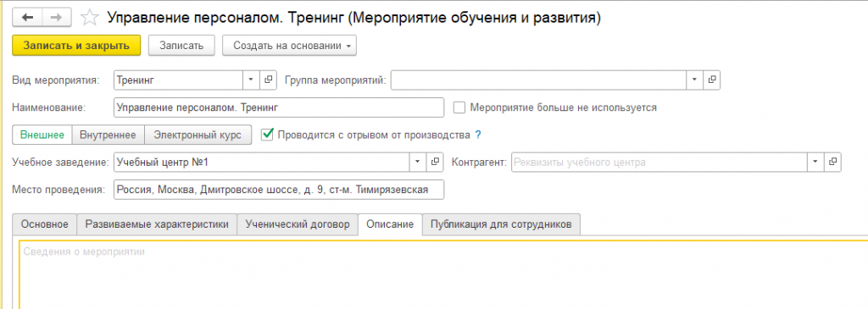Focus the Вид мероприятия field containing Тренинг
The image size is (868, 309).
(x=178, y=80)
